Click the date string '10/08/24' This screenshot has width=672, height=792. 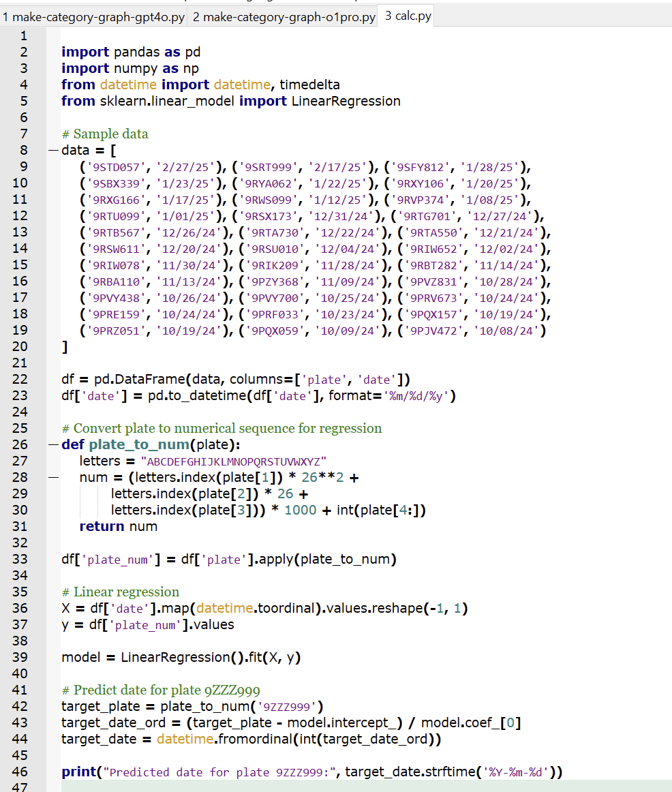[x=506, y=331]
